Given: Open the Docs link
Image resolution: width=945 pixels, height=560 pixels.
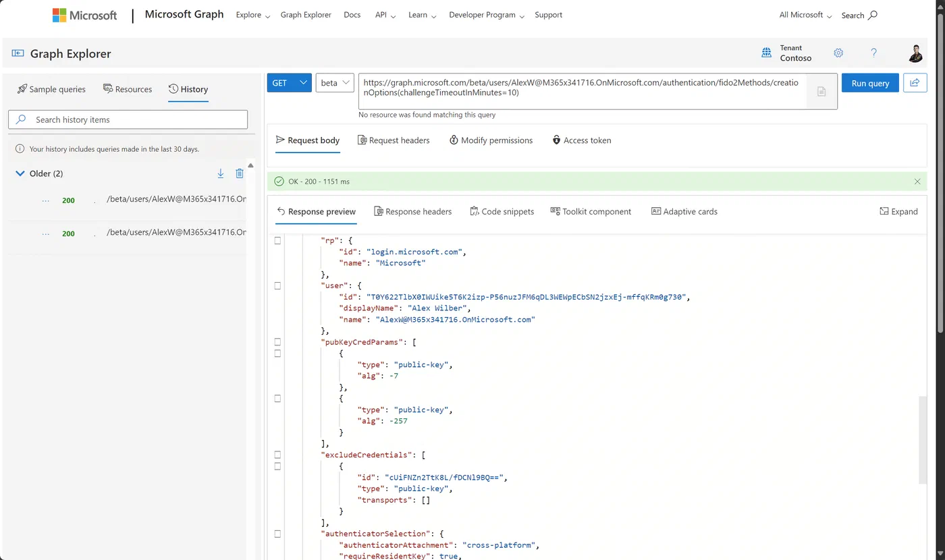Looking at the screenshot, I should (352, 15).
